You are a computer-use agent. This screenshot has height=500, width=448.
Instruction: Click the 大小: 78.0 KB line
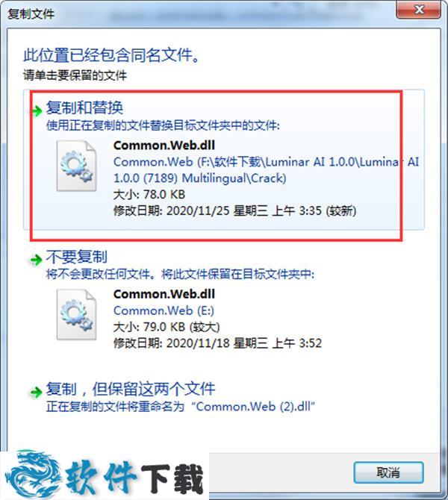coord(149,195)
